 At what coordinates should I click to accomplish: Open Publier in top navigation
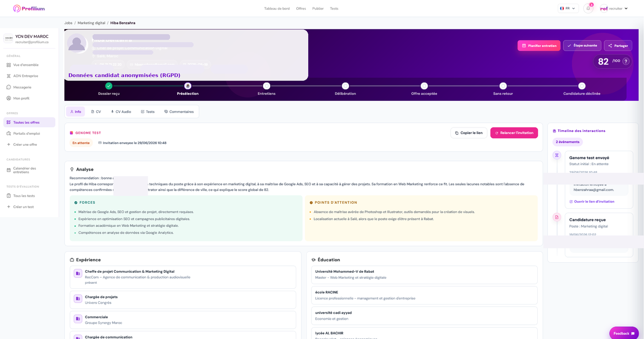[318, 8]
